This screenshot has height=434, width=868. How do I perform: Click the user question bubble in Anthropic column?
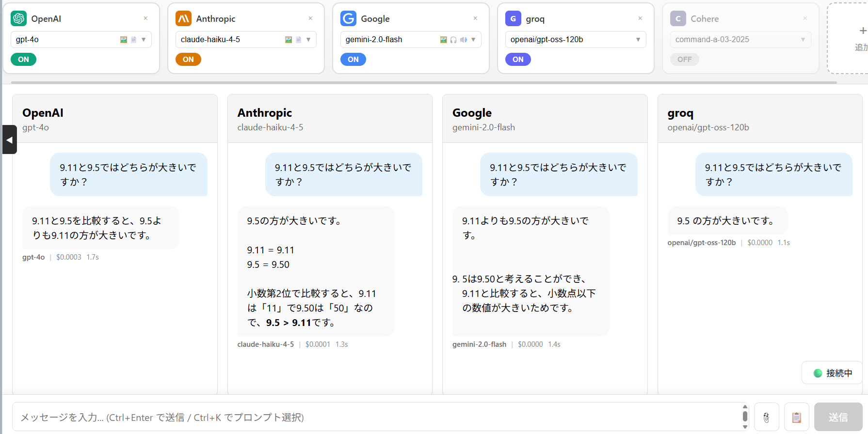click(x=344, y=174)
